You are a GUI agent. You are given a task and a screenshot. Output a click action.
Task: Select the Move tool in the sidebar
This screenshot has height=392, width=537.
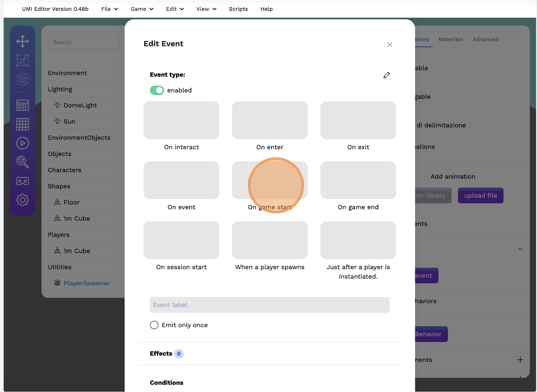click(22, 41)
